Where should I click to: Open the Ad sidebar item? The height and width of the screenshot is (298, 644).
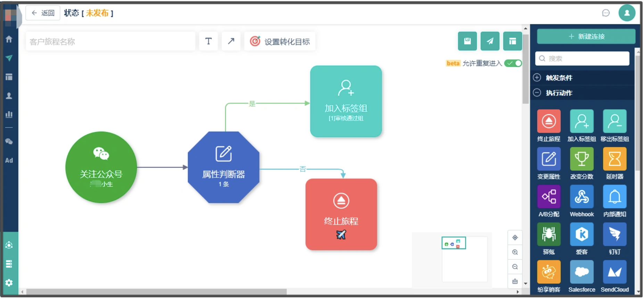pos(9,160)
